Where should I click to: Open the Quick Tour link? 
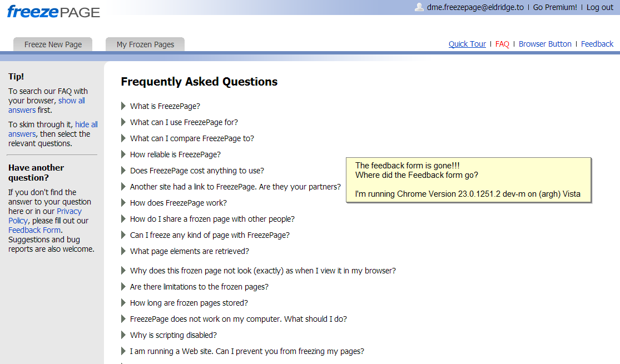tap(467, 44)
